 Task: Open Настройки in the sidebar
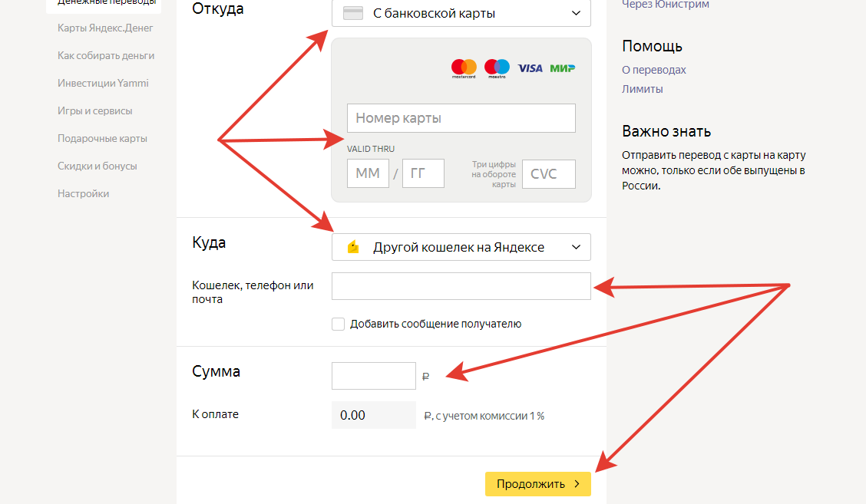84,194
